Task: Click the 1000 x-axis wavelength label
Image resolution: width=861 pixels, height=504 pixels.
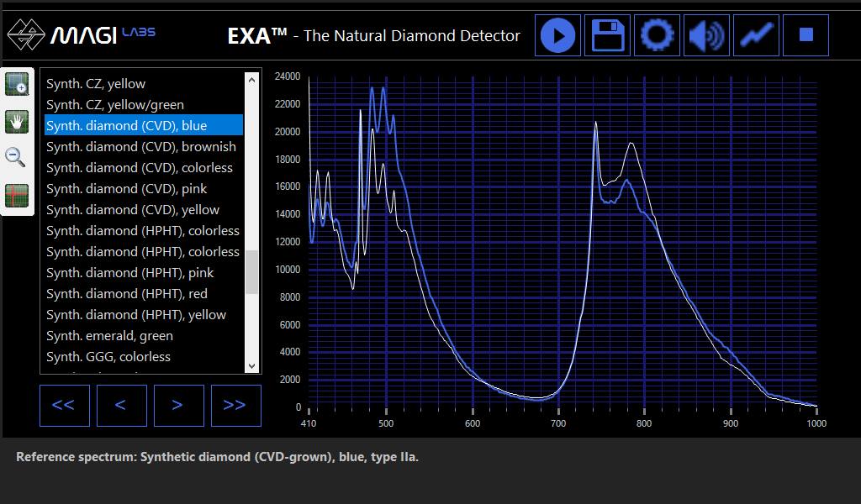Action: pyautogui.click(x=816, y=423)
